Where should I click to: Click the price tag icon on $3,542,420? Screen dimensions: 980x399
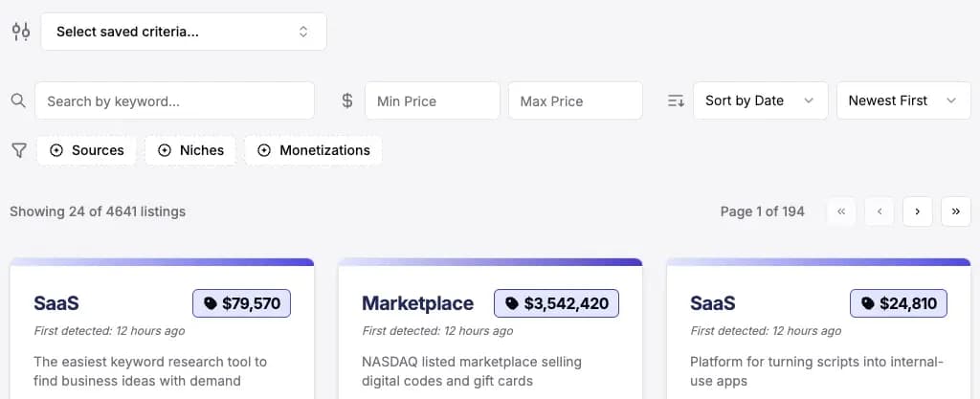click(513, 303)
